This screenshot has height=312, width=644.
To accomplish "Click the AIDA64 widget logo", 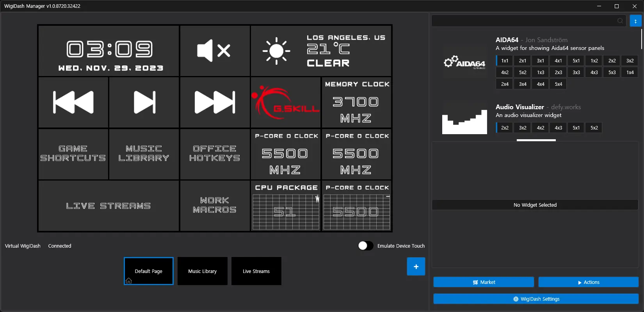I will click(x=464, y=62).
